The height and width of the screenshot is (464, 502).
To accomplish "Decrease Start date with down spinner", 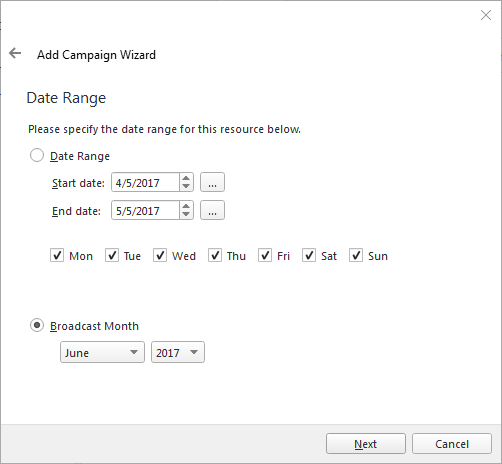I will coord(186,187).
